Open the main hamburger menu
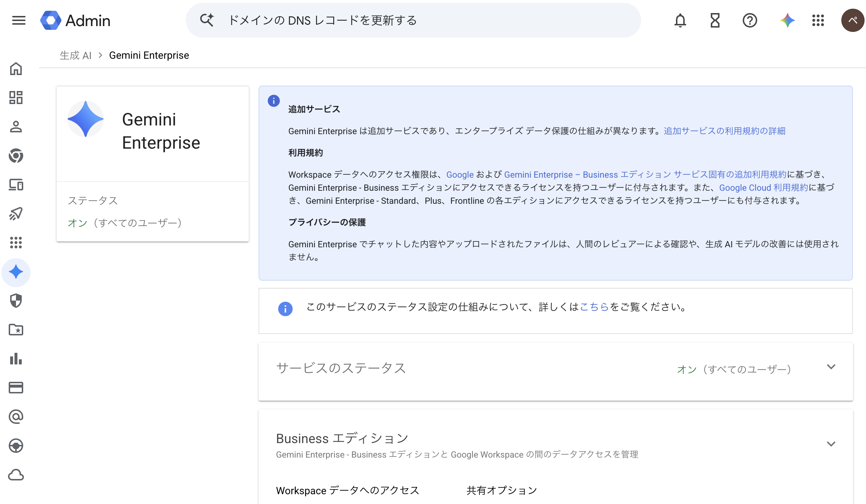This screenshot has height=504, width=866. [19, 20]
